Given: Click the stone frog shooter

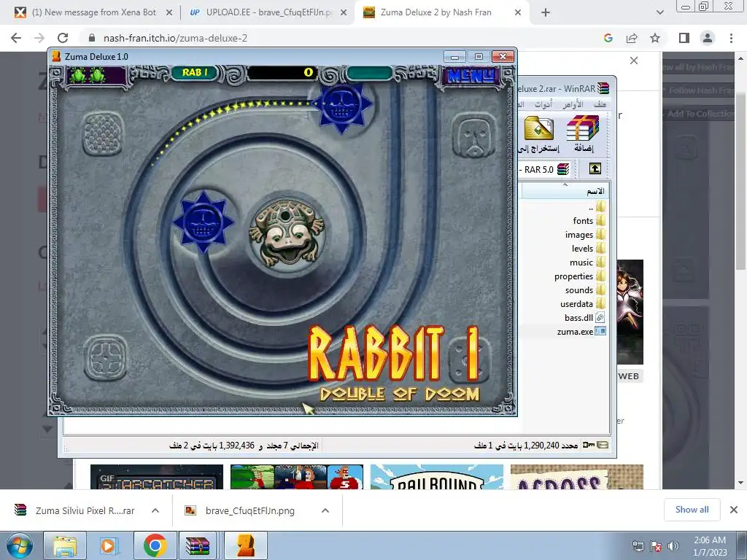Looking at the screenshot, I should 287,232.
